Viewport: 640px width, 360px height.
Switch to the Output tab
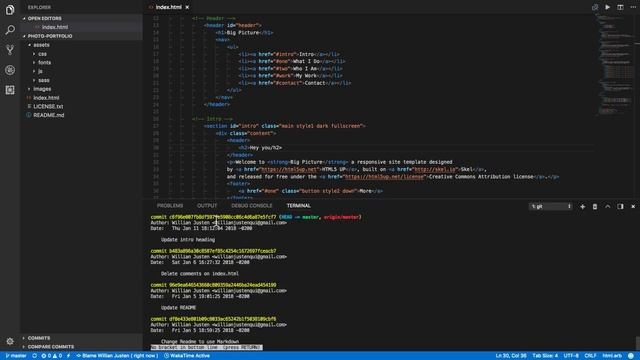207,206
